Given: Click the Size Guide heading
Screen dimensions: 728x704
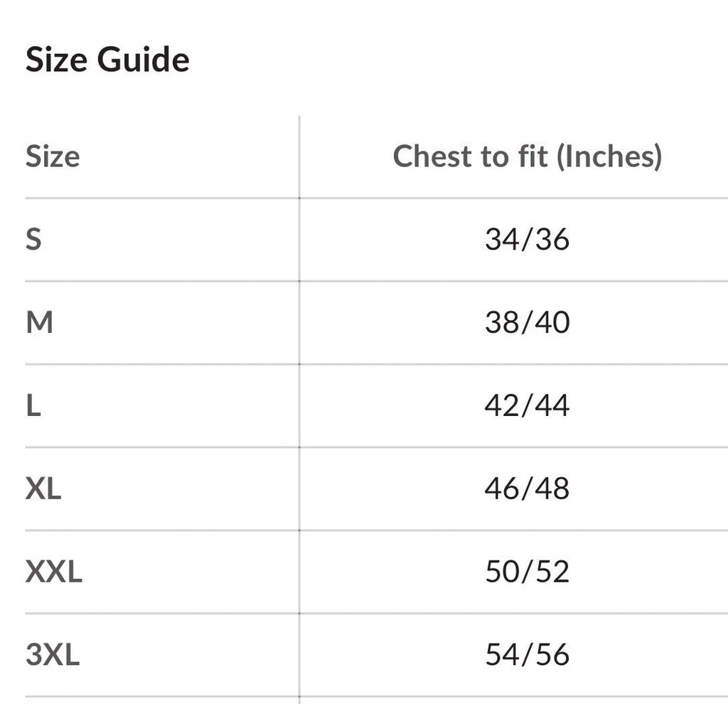Looking at the screenshot, I should coord(107,60).
